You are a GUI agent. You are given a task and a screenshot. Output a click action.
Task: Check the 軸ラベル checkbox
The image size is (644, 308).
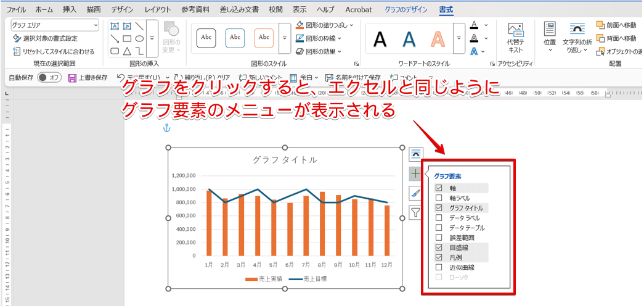(x=439, y=198)
